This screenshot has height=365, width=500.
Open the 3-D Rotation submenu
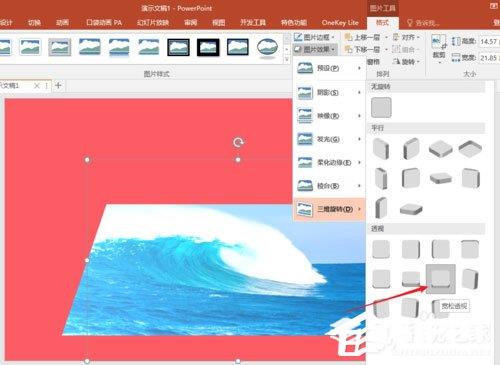click(329, 209)
